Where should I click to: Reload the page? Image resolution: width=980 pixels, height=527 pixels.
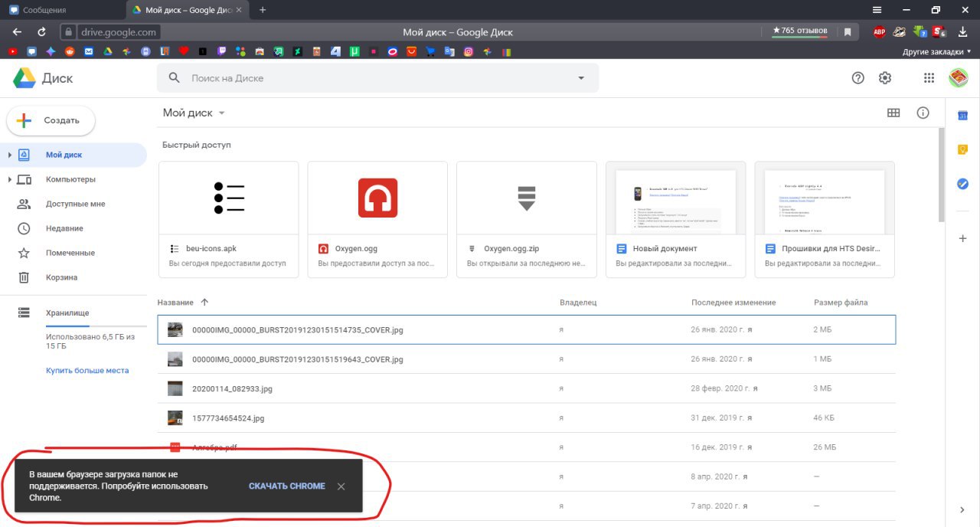pyautogui.click(x=41, y=32)
